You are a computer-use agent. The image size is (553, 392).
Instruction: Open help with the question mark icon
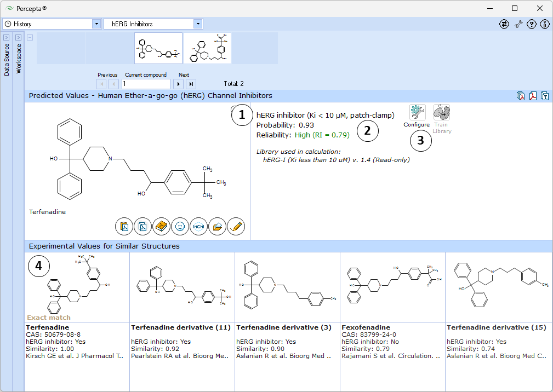(532, 24)
